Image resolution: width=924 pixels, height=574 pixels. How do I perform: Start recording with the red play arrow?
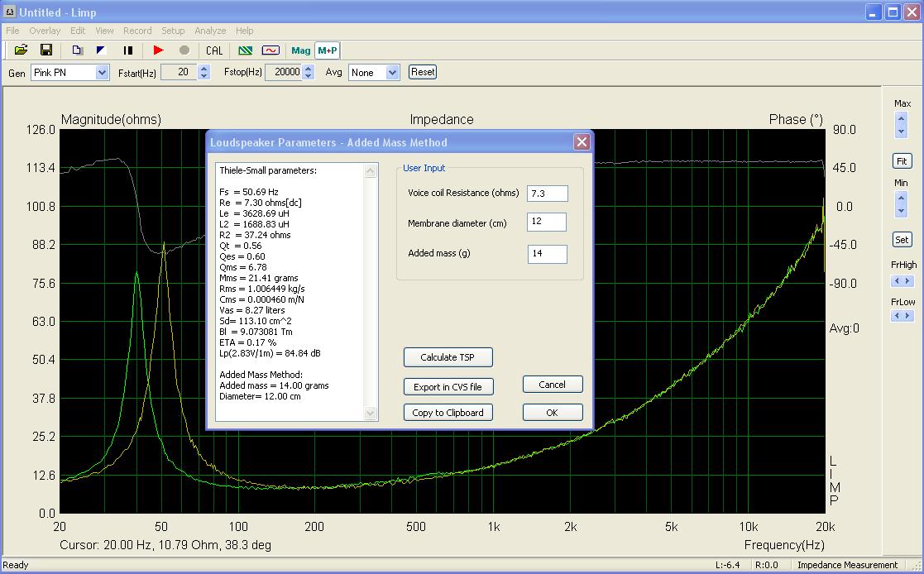(158, 50)
